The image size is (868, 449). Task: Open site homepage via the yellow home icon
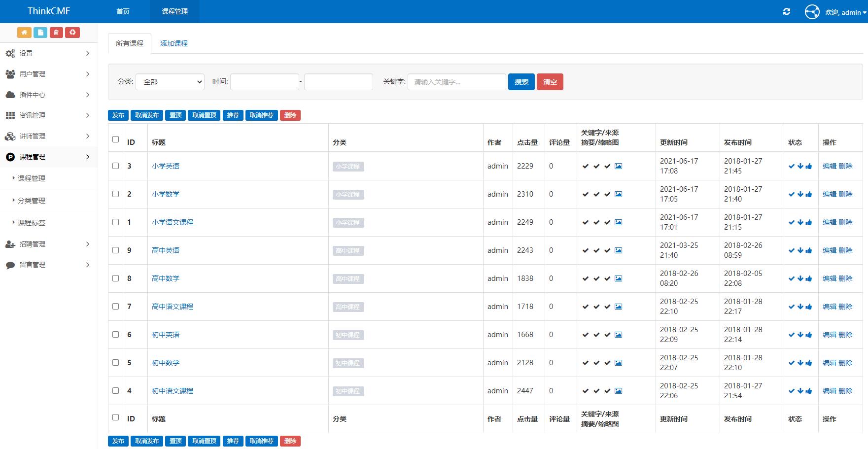[x=24, y=32]
